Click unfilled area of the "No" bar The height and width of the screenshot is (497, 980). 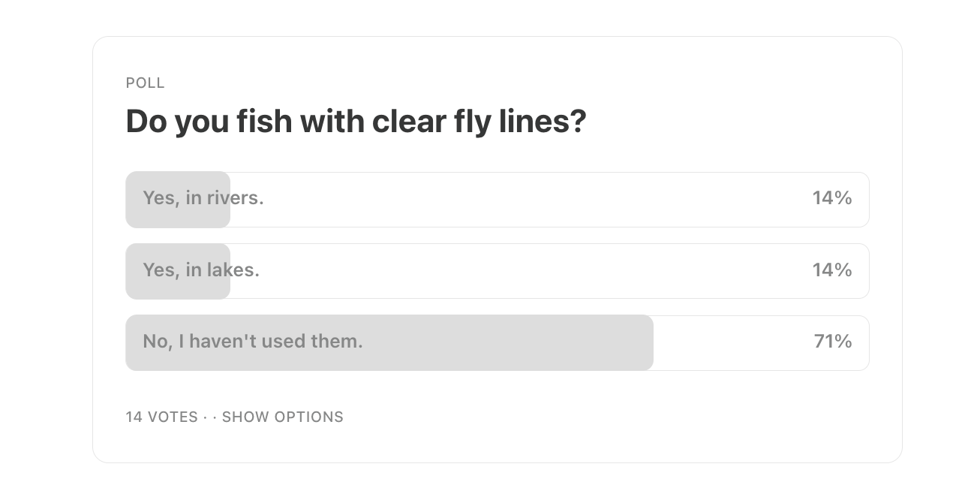(x=728, y=342)
